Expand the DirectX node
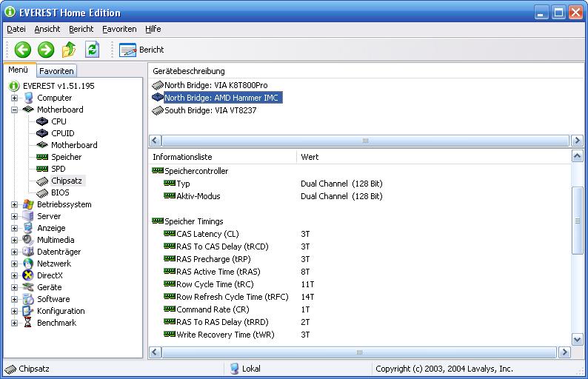 [x=14, y=275]
